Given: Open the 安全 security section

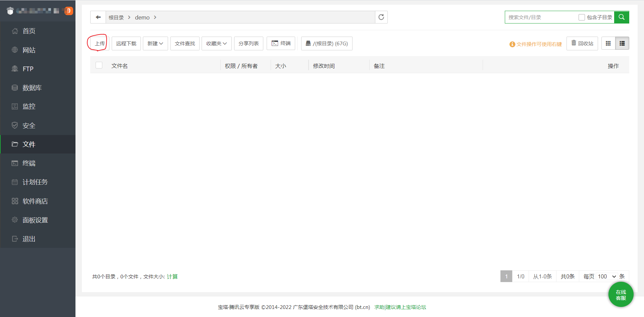Looking at the screenshot, I should [x=29, y=125].
